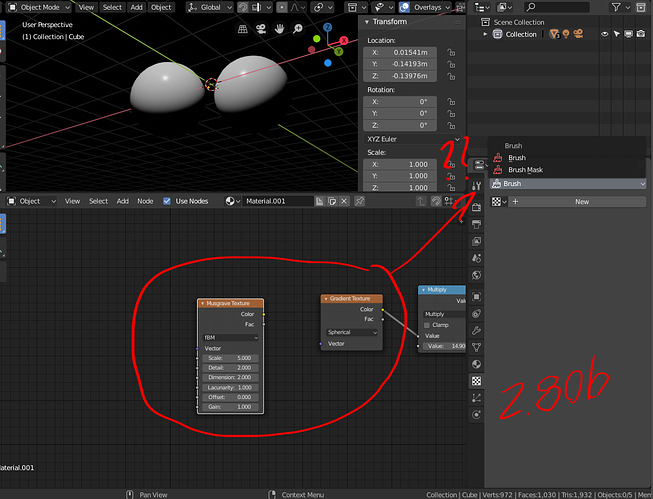The height and width of the screenshot is (499, 653).
Task: Click the viewport pan hand icon
Action: (279, 29)
